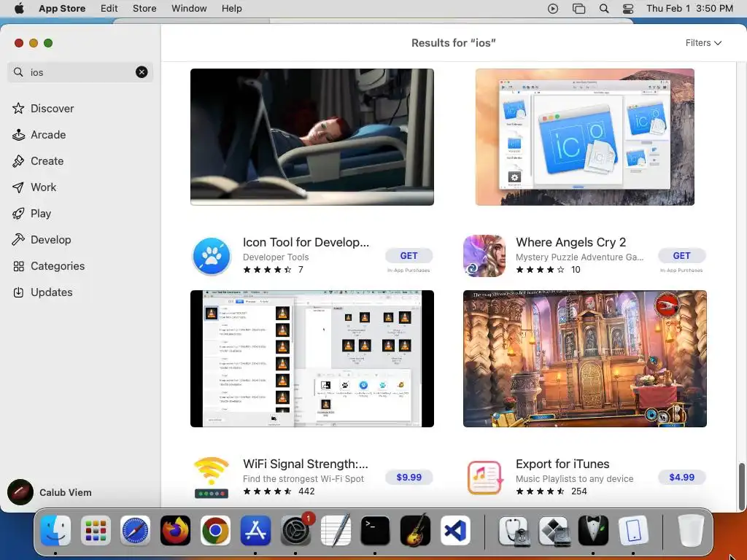
Task: Launch Visual Studio Code from Dock
Action: coord(455,531)
